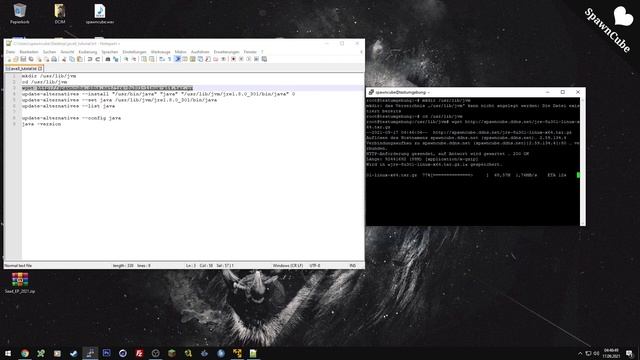This screenshot has height=360, width=640.
Task: Open the Kodierung menu
Action: 88,52
